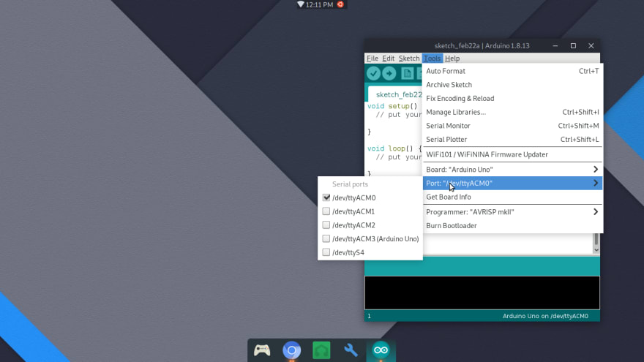Close the Tools menu via its title
The width and height of the screenshot is (644, 362).
(432, 59)
